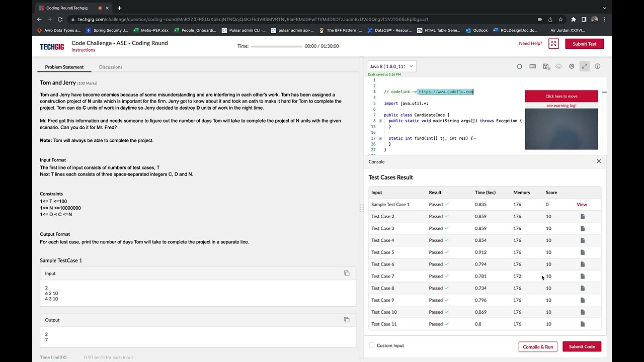Click the fullscreen icon beside Need Help
Screen dimensions: 644x362
tap(554, 44)
